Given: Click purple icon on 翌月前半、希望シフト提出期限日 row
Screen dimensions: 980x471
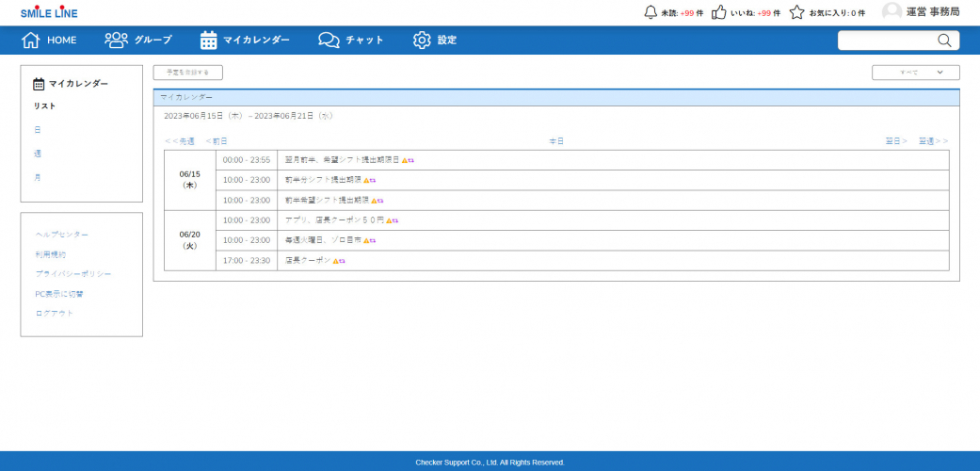Looking at the screenshot, I should (411, 161).
